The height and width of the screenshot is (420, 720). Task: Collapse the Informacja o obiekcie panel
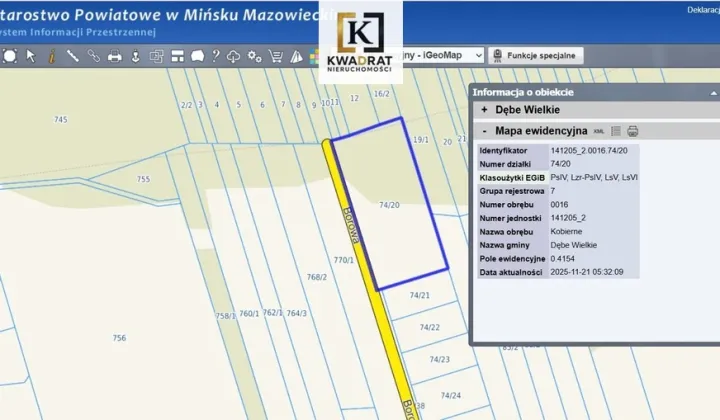[x=713, y=93]
